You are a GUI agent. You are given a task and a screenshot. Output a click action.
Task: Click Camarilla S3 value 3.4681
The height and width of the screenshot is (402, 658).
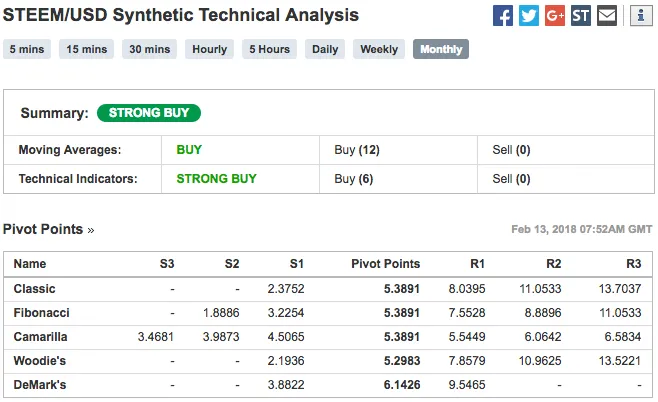click(x=156, y=337)
